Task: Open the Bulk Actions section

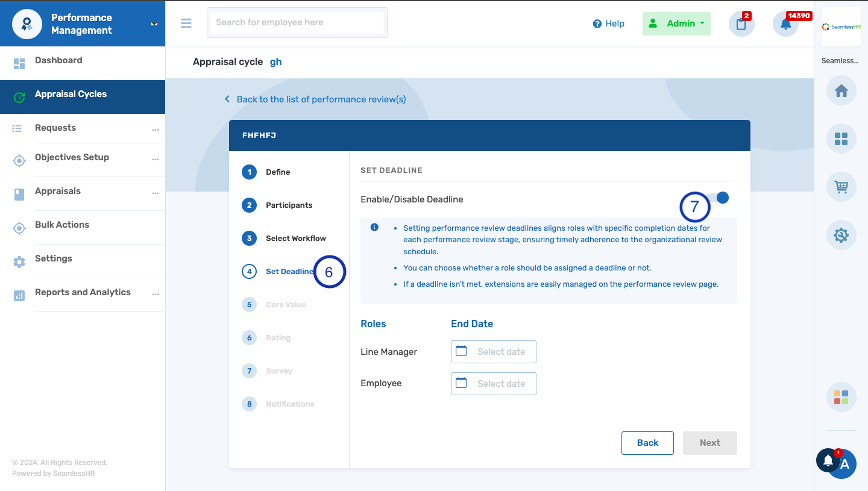Action: coord(61,224)
